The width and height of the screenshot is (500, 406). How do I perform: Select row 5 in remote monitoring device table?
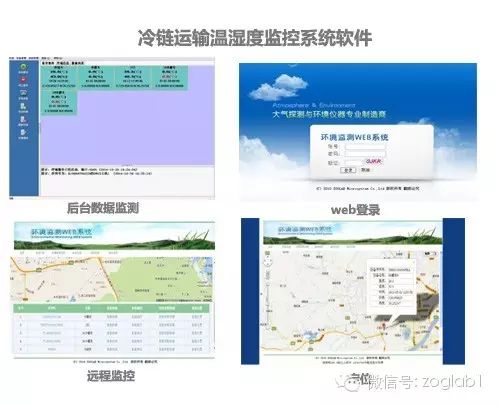pyautogui.click(x=111, y=349)
